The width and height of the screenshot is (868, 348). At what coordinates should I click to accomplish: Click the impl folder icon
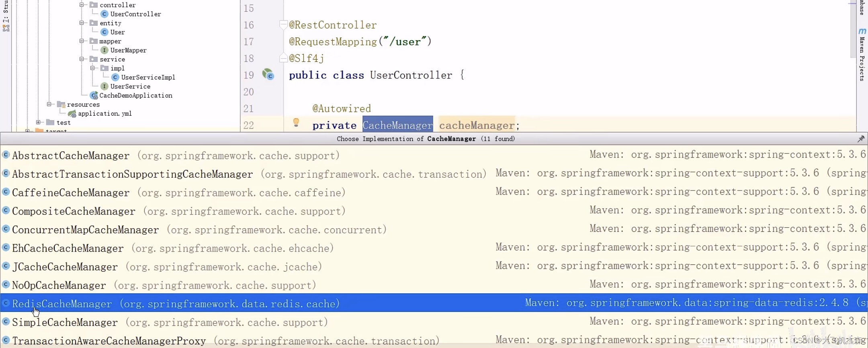[x=104, y=68]
